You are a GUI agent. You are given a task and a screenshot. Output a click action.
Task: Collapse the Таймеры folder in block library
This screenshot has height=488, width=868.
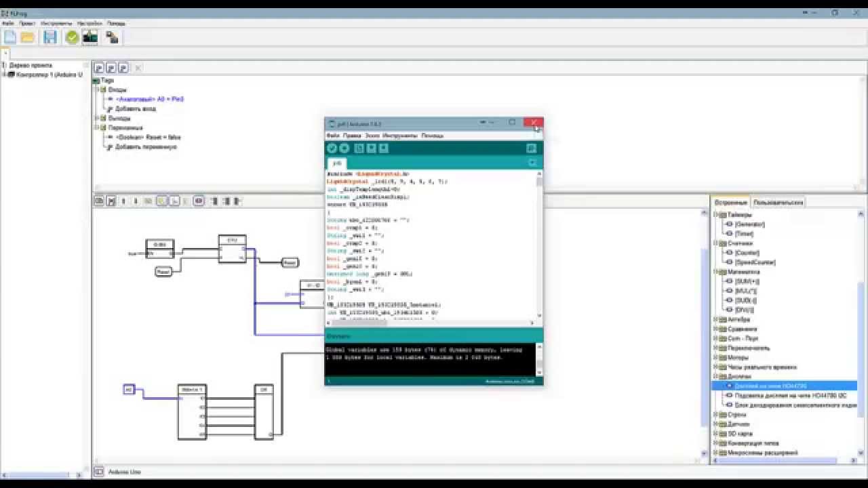pos(715,215)
